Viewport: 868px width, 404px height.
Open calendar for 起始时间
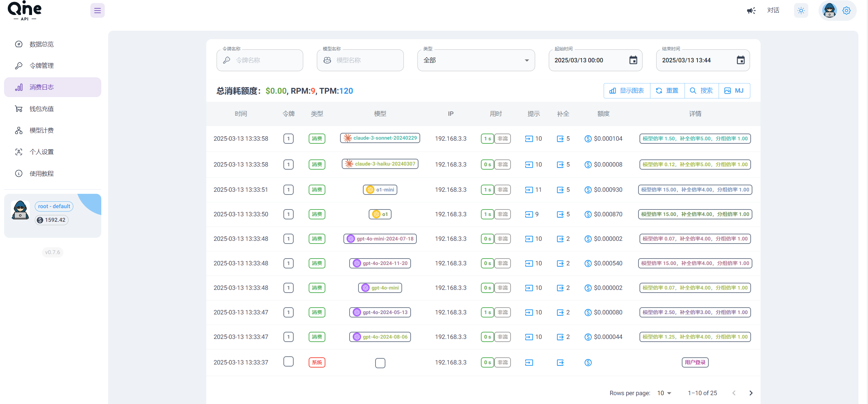(633, 60)
